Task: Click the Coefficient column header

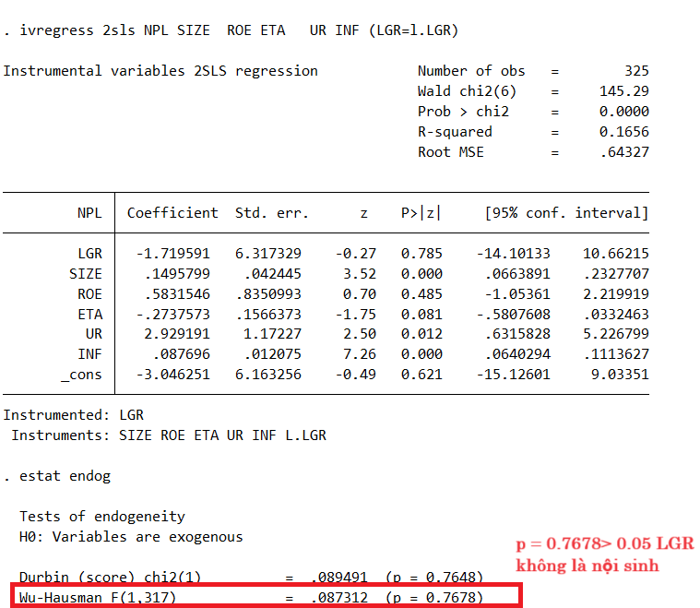Action: [x=172, y=213]
